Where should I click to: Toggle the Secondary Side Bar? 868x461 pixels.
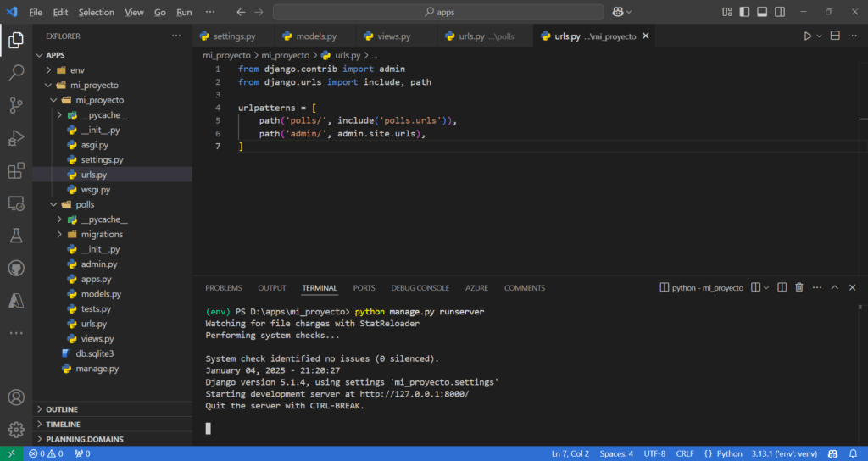point(780,12)
